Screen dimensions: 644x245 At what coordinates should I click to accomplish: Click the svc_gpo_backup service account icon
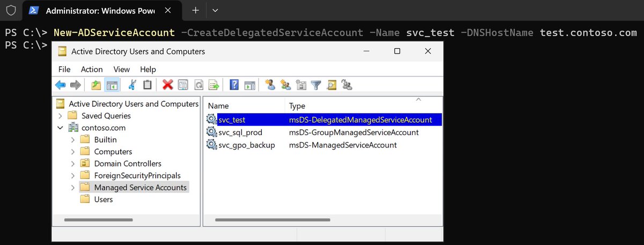212,145
